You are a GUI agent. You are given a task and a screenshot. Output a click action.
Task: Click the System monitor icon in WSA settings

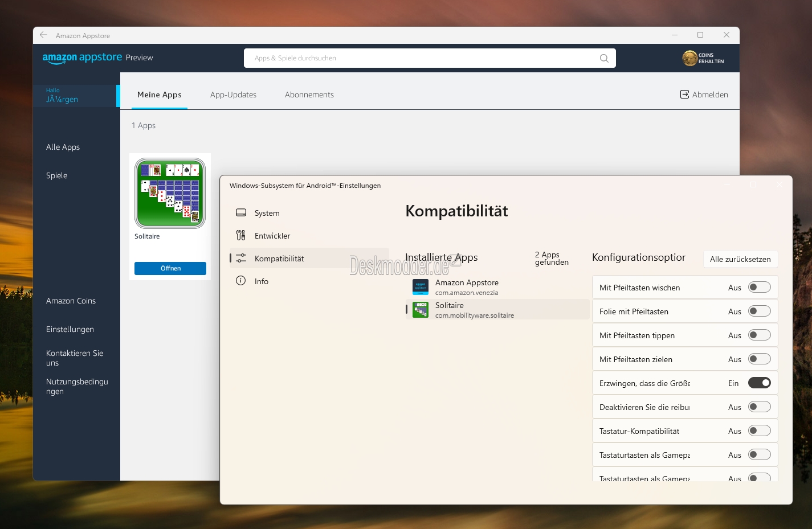(x=241, y=212)
